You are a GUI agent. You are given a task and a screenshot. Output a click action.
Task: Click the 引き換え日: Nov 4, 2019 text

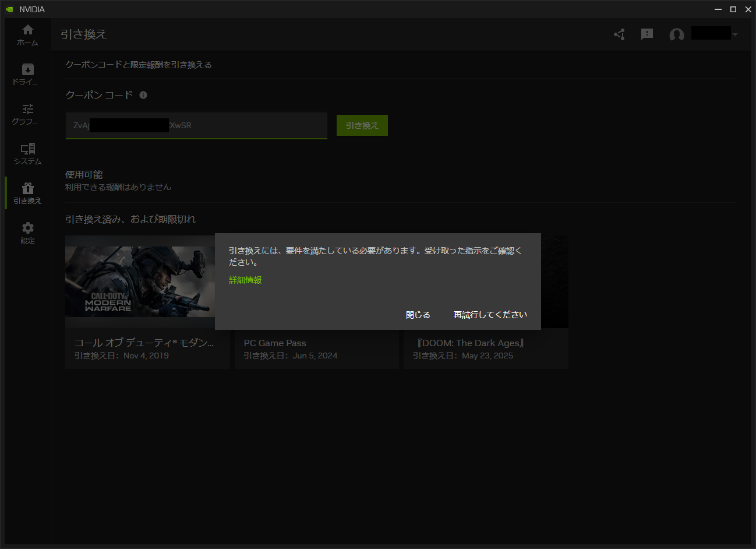[x=121, y=356]
